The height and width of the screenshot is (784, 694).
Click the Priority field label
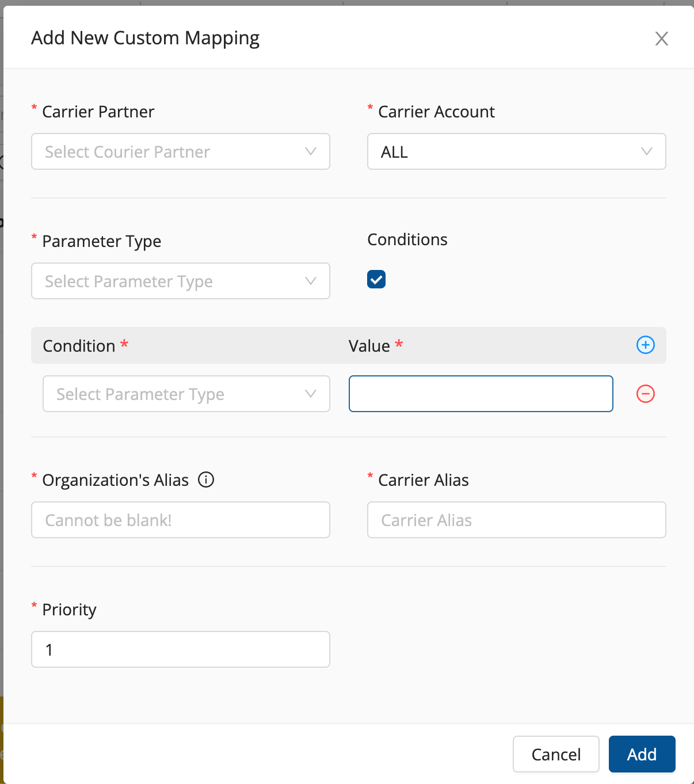pyautogui.click(x=69, y=610)
